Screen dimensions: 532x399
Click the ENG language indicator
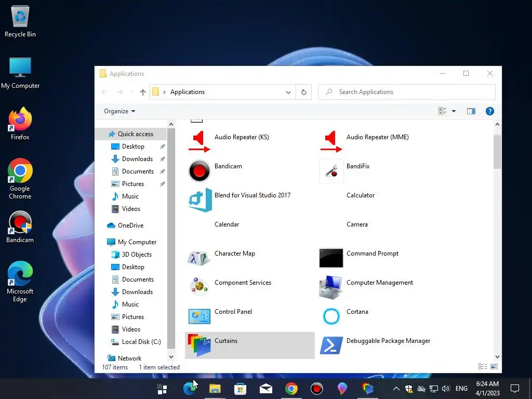(461, 389)
